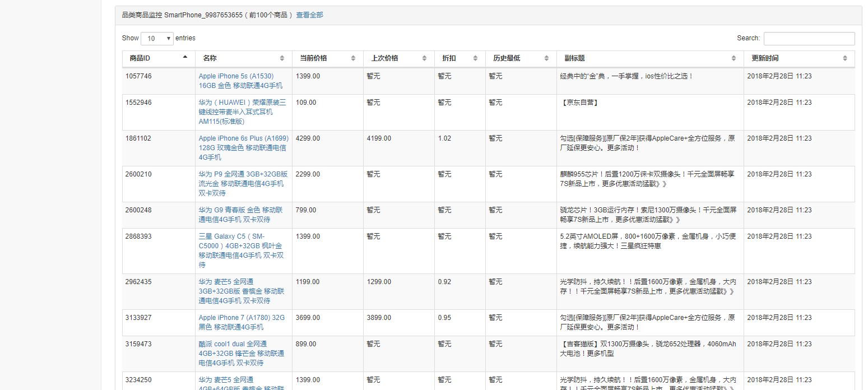This screenshot has width=868, height=390.
Task: Click current price 799.00
Action: point(306,210)
